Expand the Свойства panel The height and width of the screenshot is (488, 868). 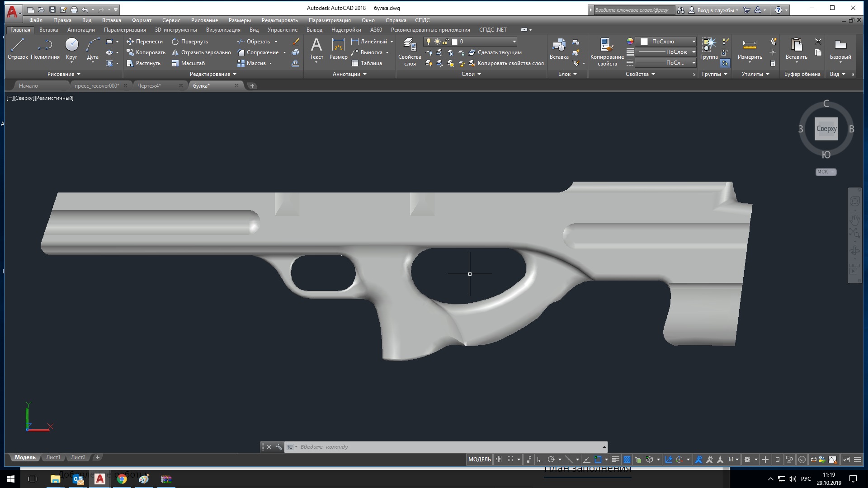click(x=640, y=74)
